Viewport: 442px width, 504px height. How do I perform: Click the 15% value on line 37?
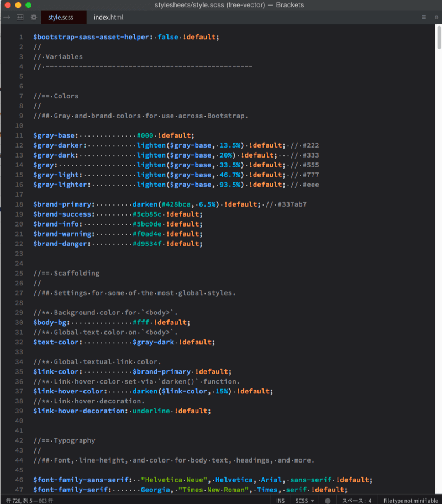tap(222, 391)
